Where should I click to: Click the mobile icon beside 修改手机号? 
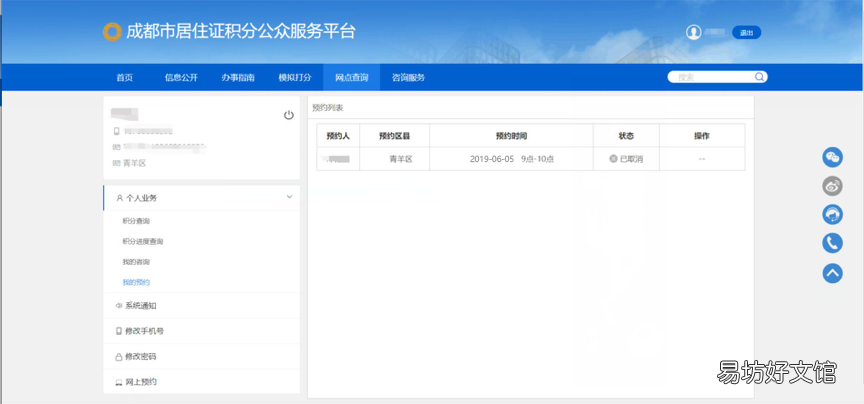118,331
